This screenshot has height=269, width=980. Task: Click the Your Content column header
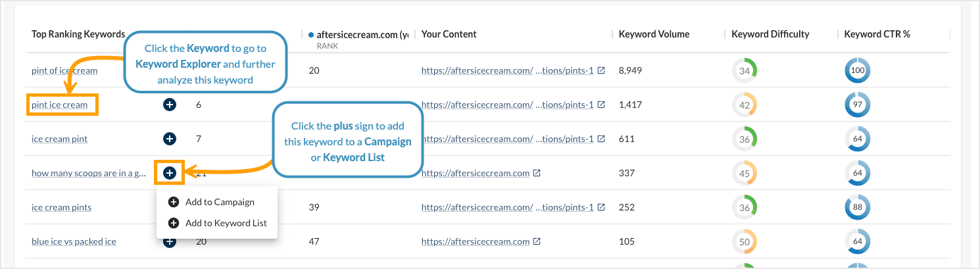pos(449,34)
